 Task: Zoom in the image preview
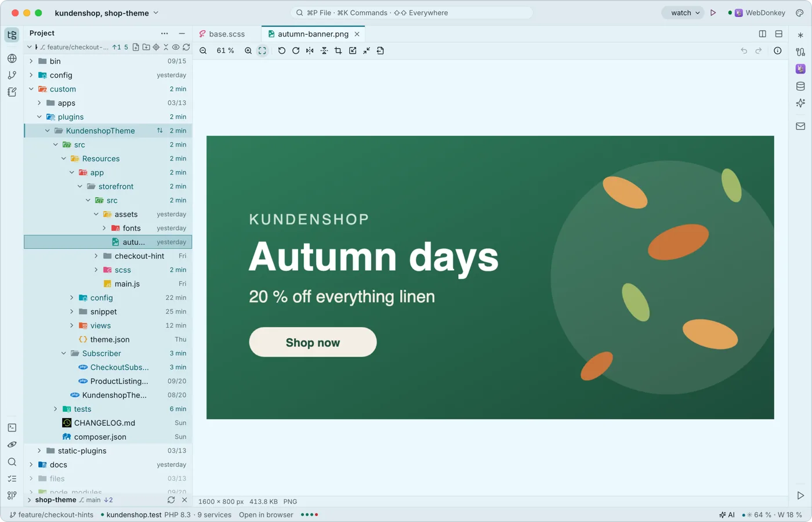click(x=248, y=51)
